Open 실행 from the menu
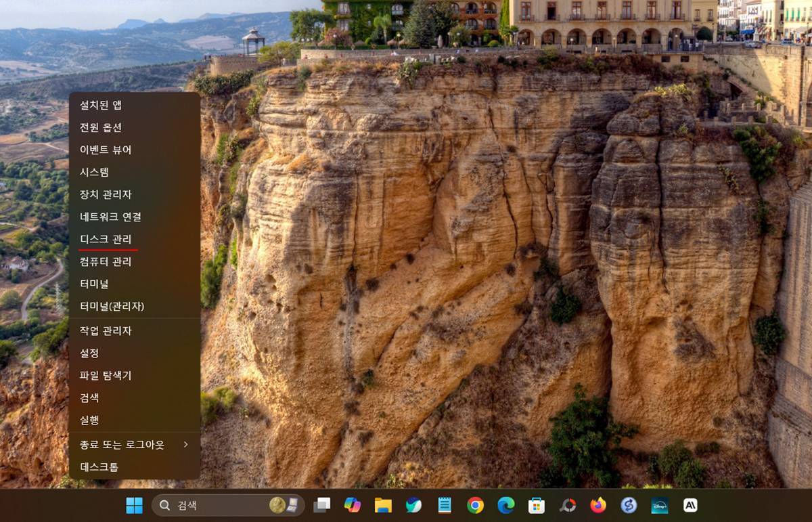The image size is (812, 522). pos(135,420)
